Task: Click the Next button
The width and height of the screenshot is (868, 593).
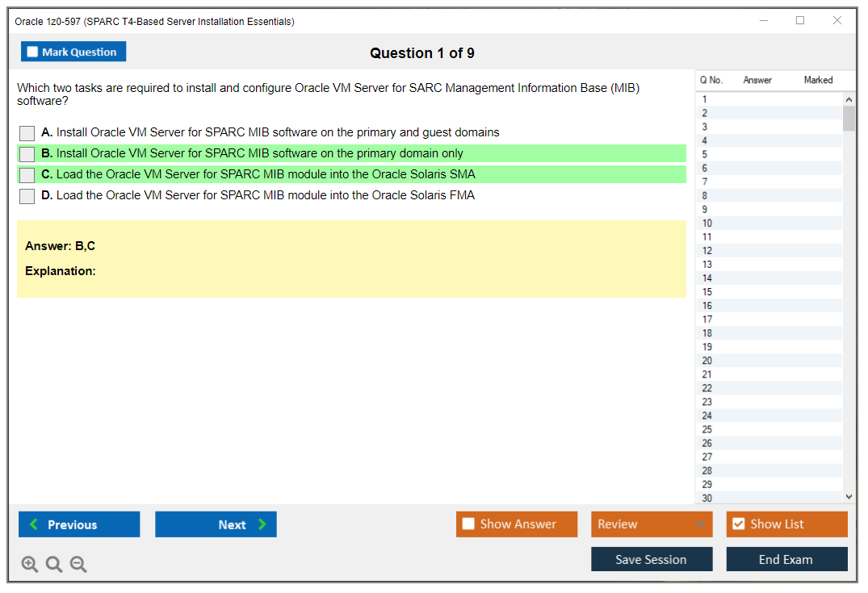Action: (216, 524)
